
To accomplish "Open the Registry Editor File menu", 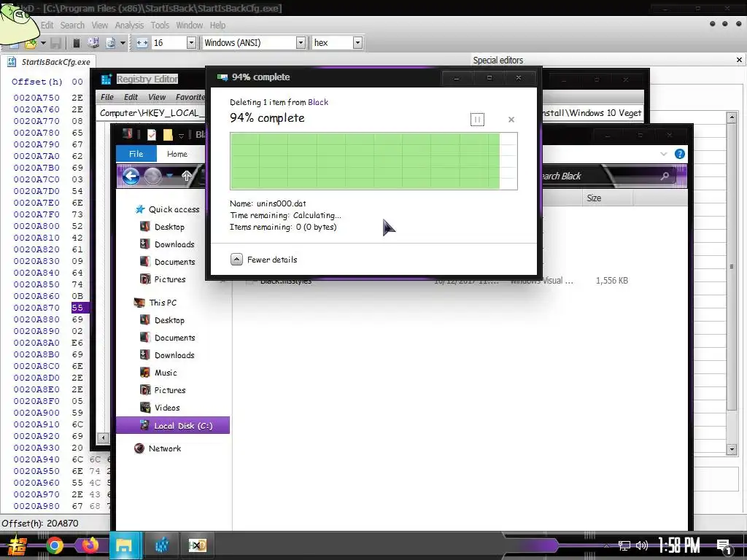I will click(x=107, y=97).
